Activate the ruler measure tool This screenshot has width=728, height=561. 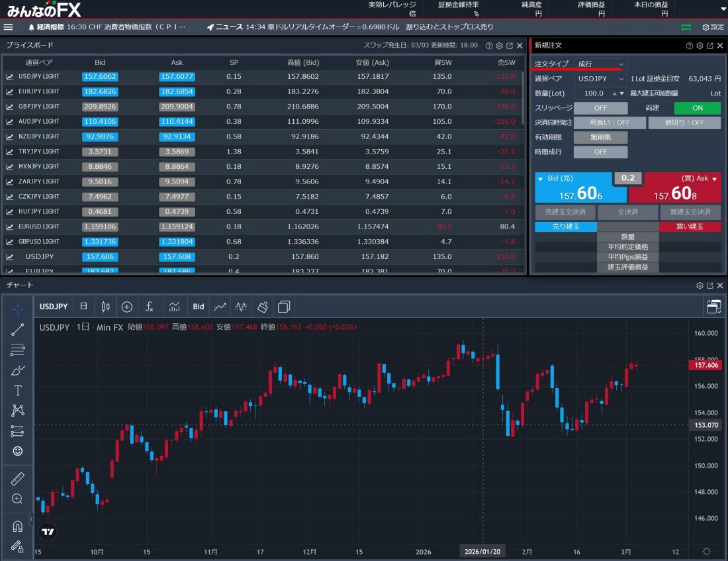pyautogui.click(x=18, y=479)
